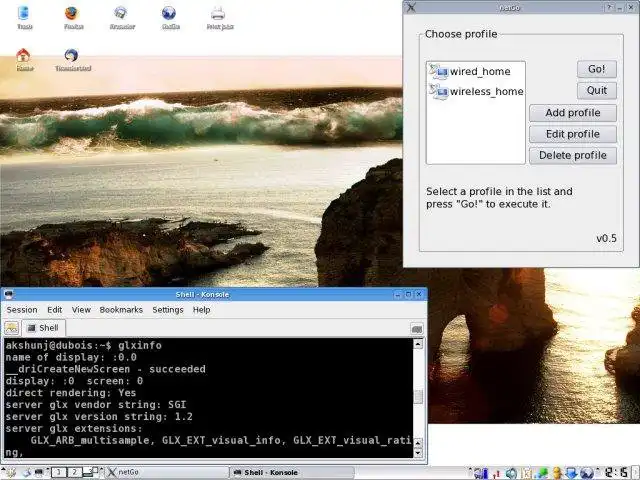Click the yellow person tray icon
640x480 pixels.
pyautogui.click(x=557, y=473)
